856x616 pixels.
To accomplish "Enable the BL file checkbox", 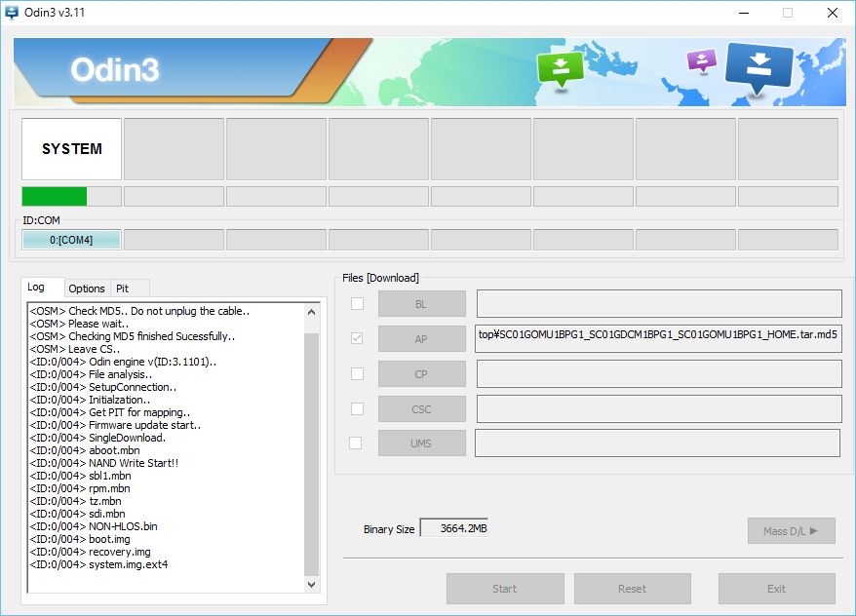I will (357, 303).
